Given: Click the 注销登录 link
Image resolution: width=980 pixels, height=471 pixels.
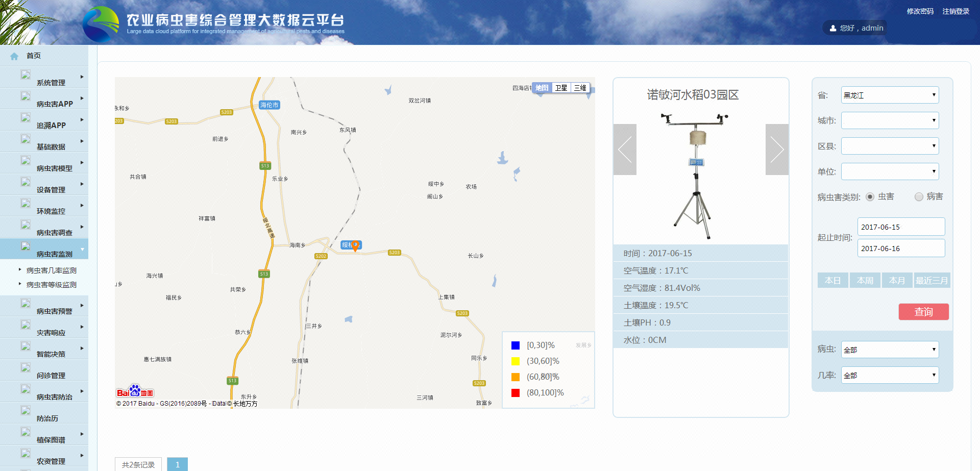Looking at the screenshot, I should pos(955,11).
